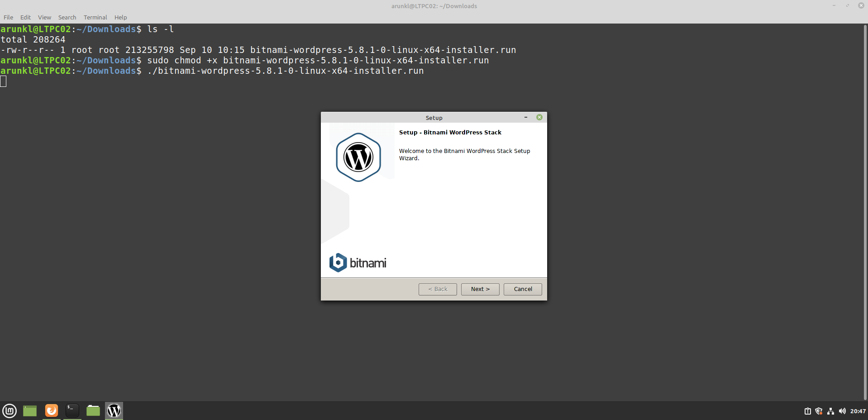This screenshot has width=868, height=420.
Task: Open the Edit menu in terminal
Action: pyautogui.click(x=25, y=17)
